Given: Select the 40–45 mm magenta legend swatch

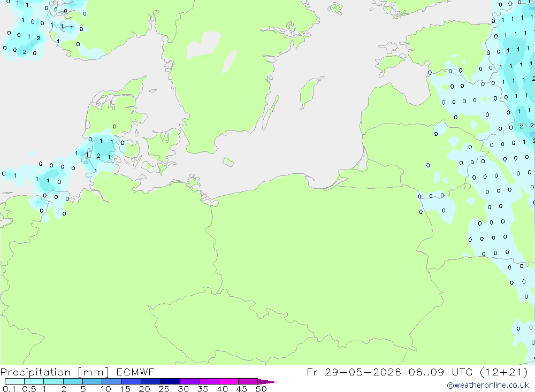Looking at the screenshot, I should [228, 381].
